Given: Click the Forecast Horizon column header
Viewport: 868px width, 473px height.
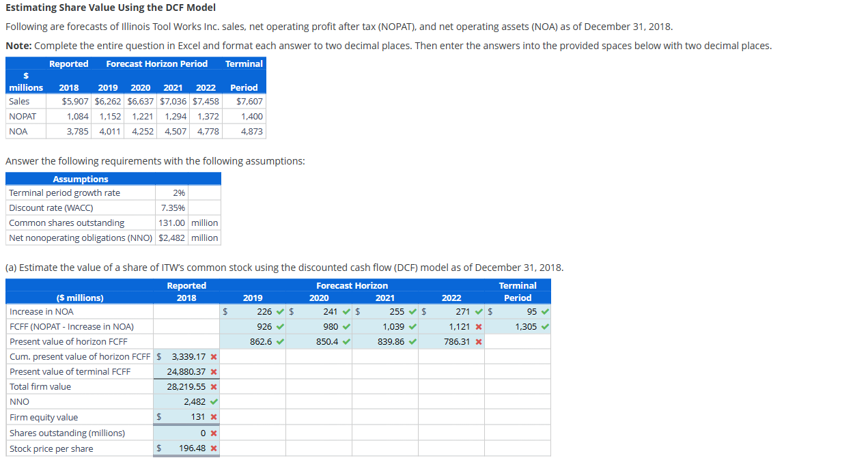Looking at the screenshot, I should click(x=352, y=285).
